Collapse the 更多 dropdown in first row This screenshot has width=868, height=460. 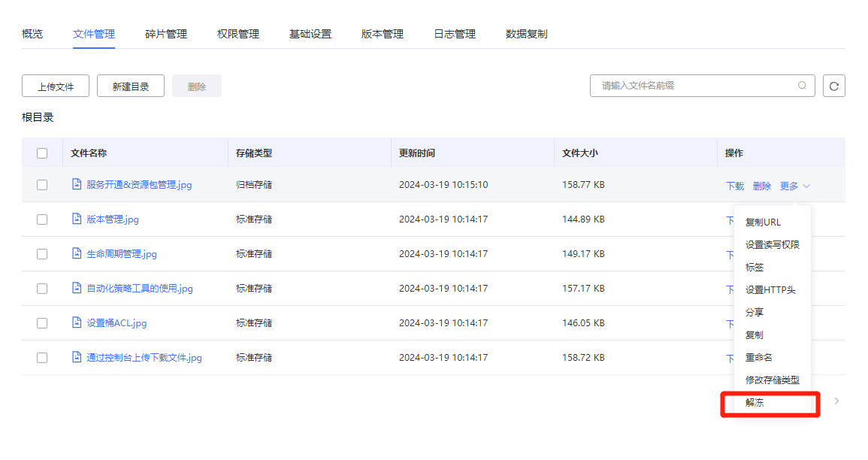point(795,186)
